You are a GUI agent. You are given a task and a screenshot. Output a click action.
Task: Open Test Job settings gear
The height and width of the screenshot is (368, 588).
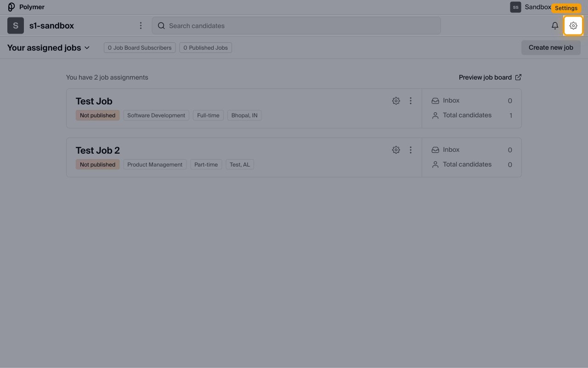pyautogui.click(x=396, y=101)
